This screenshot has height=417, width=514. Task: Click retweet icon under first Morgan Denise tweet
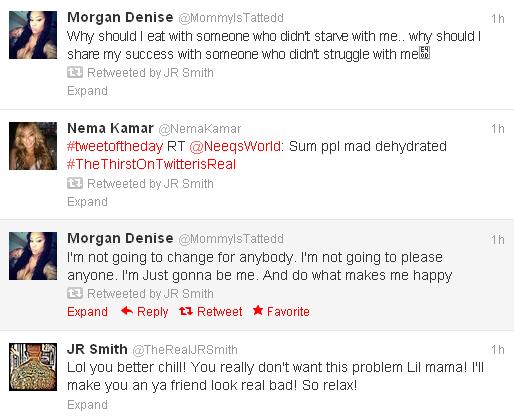[x=75, y=72]
